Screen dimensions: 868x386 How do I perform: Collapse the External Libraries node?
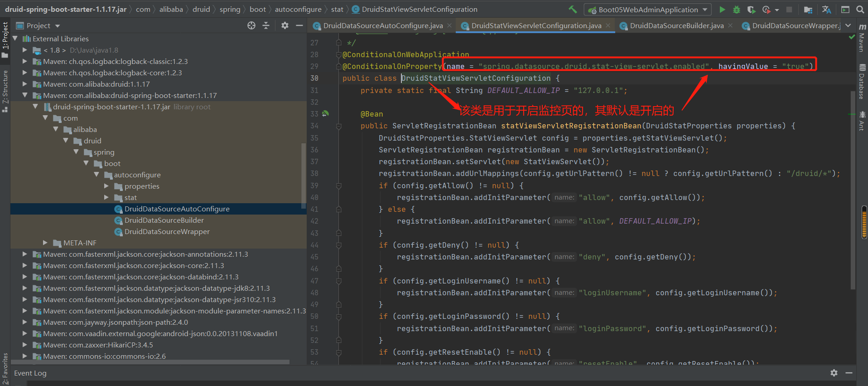(x=15, y=39)
